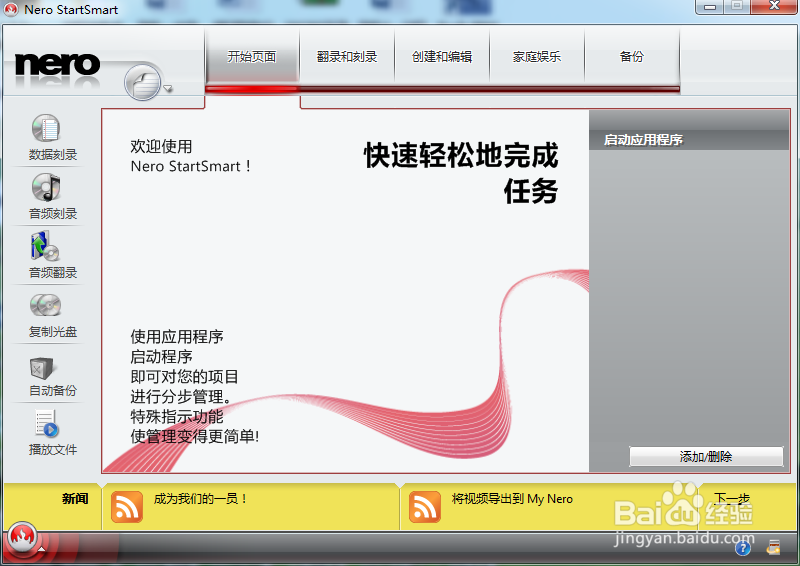The width and height of the screenshot is (800, 566).
Task: Open the blue help question mark icon
Action: (x=743, y=548)
